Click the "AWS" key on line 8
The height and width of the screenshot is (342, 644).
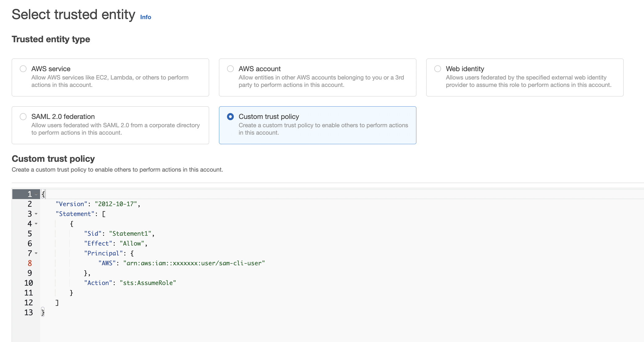(107, 263)
